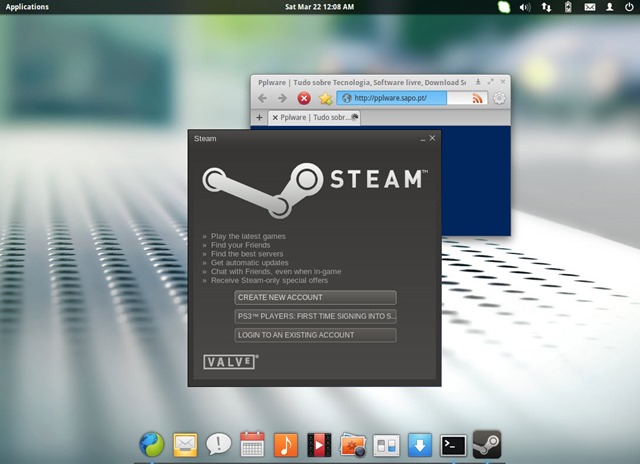Add a new browser tab with plus
The height and width of the screenshot is (464, 640).
click(x=259, y=118)
